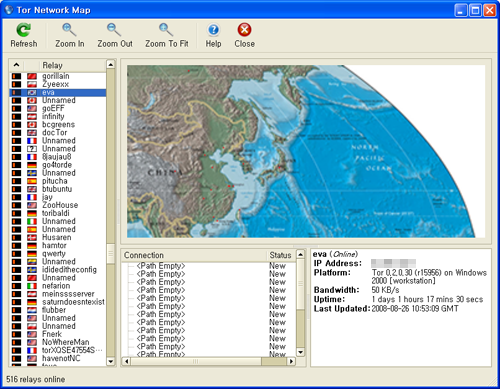Maximize the Tor Network Map window

pyautogui.click(x=475, y=10)
